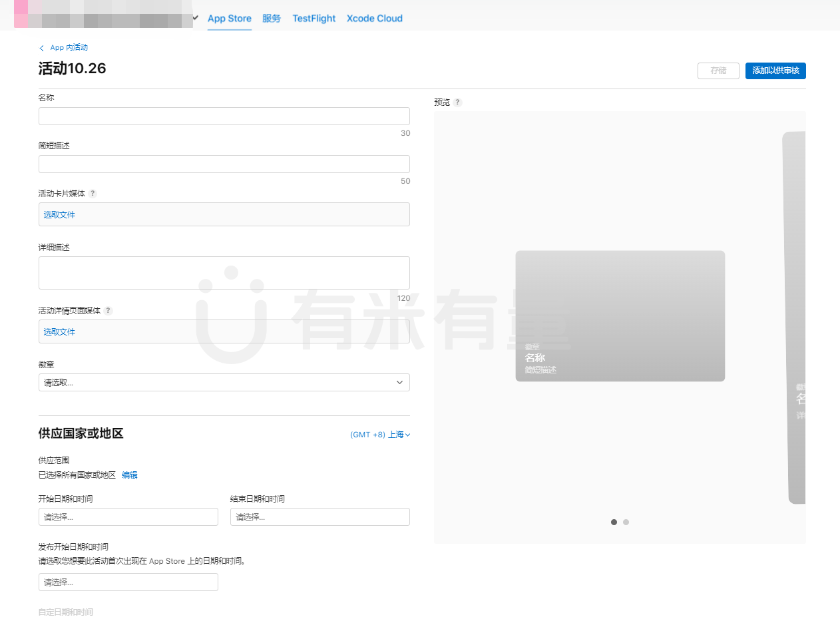Click the help icon beside 活动卡片媒体
The width and height of the screenshot is (840, 629).
click(x=93, y=194)
